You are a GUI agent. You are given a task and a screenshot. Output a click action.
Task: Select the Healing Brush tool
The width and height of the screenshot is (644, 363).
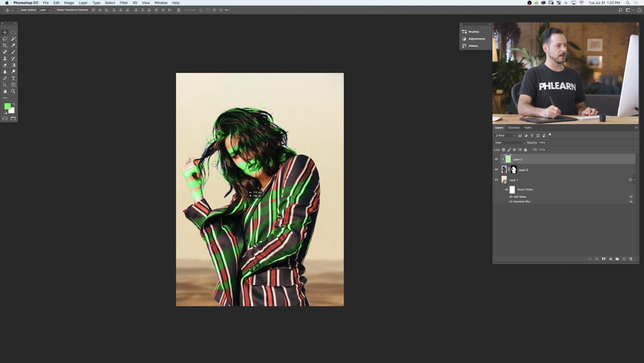click(5, 52)
